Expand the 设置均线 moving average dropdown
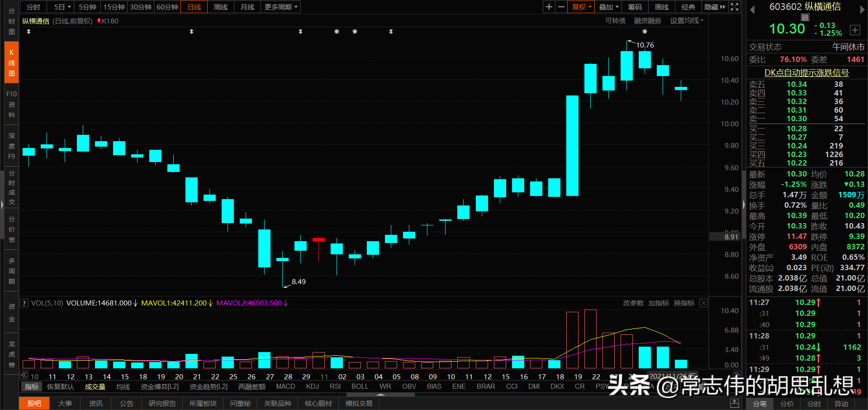The image size is (868, 410). (x=686, y=20)
